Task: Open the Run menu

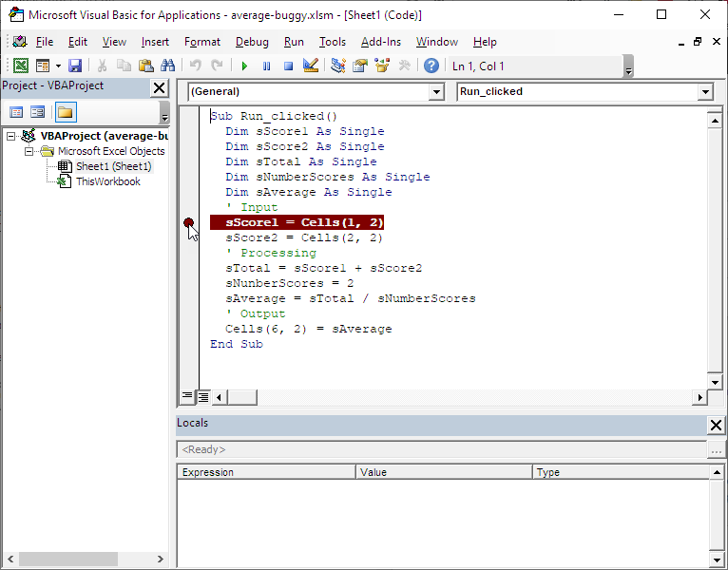Action: [294, 42]
